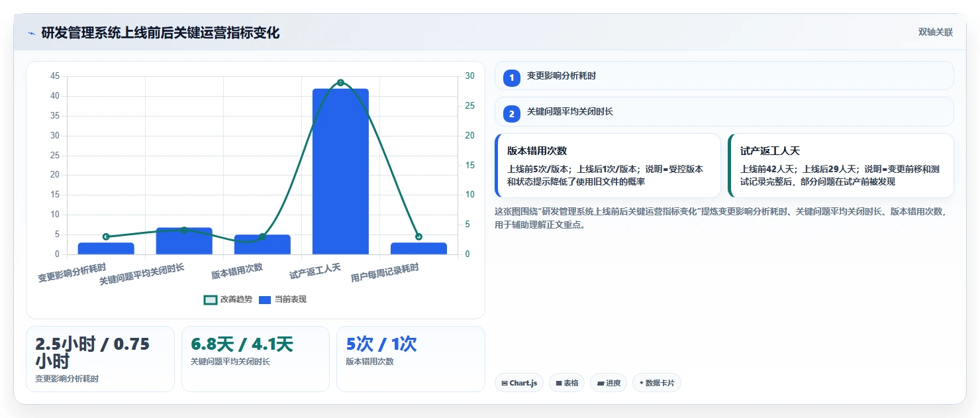
Task: Click x-axis label 变更影响分析耗时
Action: click(x=72, y=273)
